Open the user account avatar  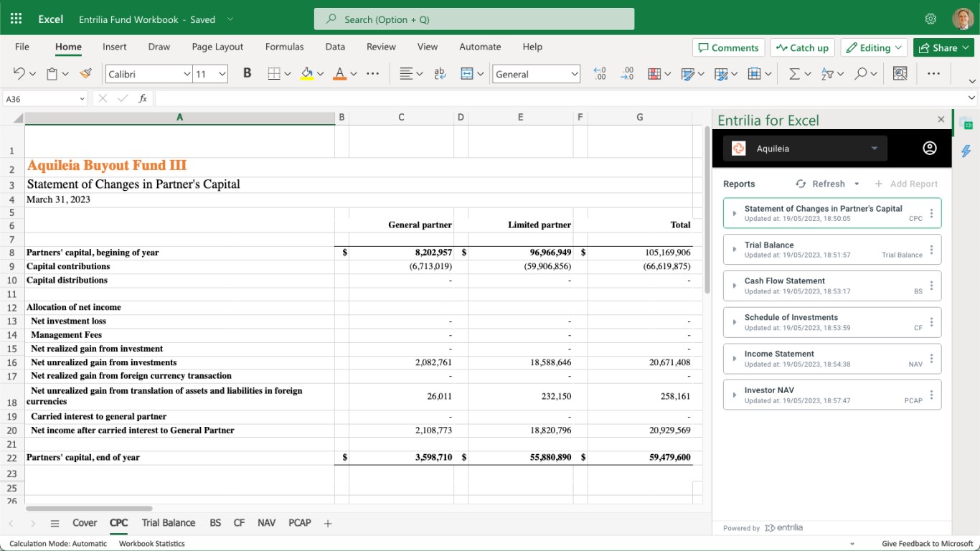[x=963, y=19]
